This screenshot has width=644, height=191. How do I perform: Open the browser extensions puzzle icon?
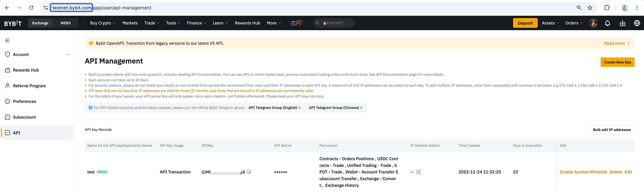(607, 8)
